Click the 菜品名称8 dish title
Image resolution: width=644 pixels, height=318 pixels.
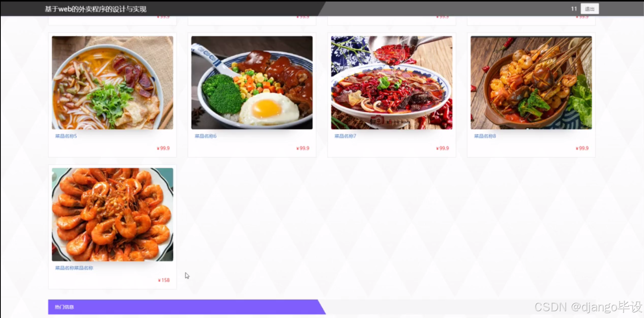coord(485,136)
